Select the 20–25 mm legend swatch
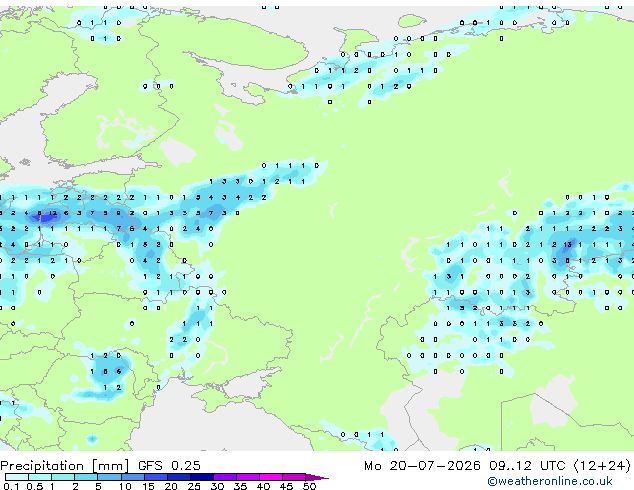Viewport: 634px width, 490px height. 179,477
